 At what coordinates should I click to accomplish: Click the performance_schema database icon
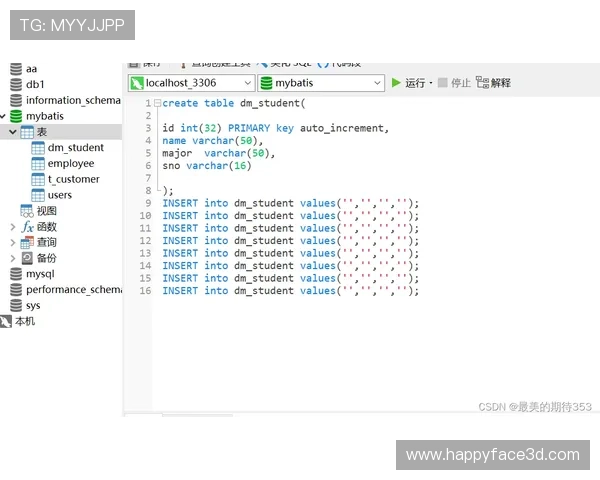pyautogui.click(x=16, y=290)
